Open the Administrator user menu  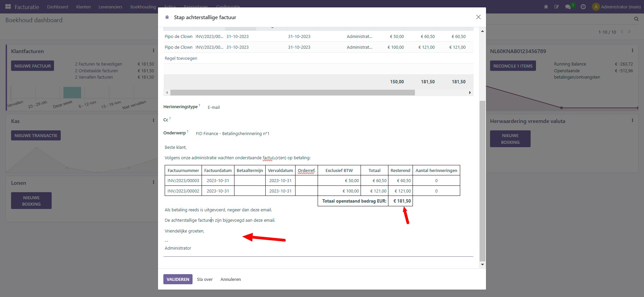pyautogui.click(x=616, y=7)
